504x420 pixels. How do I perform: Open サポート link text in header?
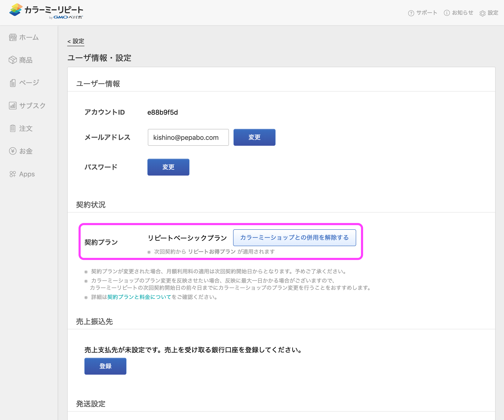[427, 13]
